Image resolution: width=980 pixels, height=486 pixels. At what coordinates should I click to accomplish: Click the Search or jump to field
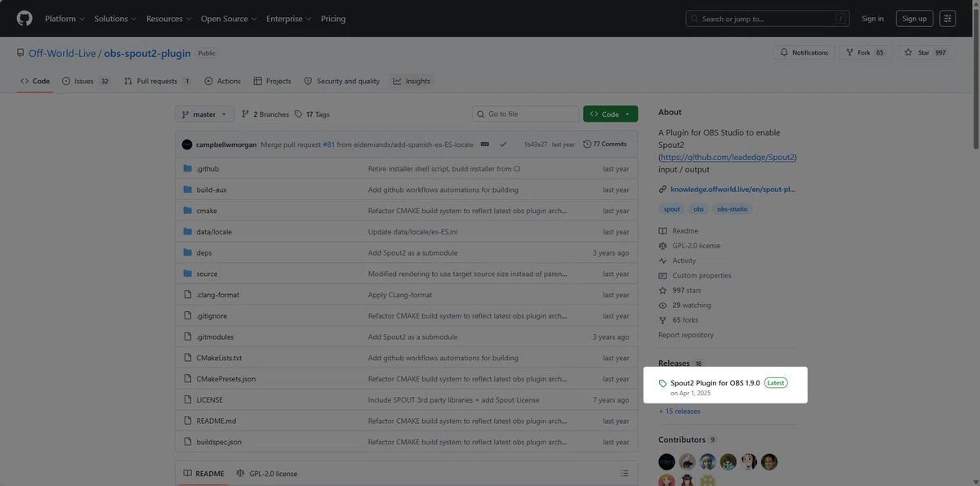768,19
